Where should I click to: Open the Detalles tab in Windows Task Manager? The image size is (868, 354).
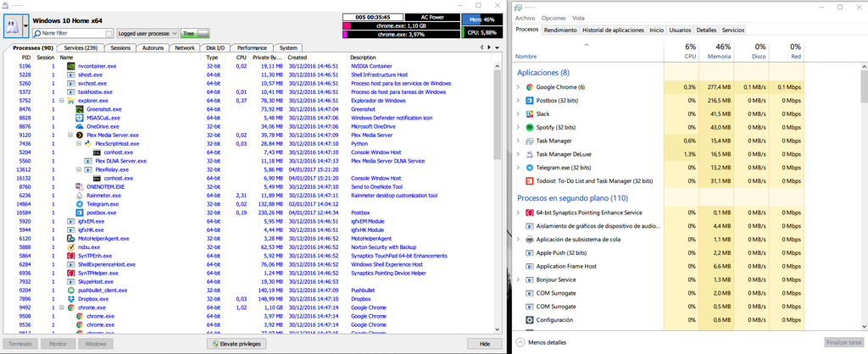(706, 30)
